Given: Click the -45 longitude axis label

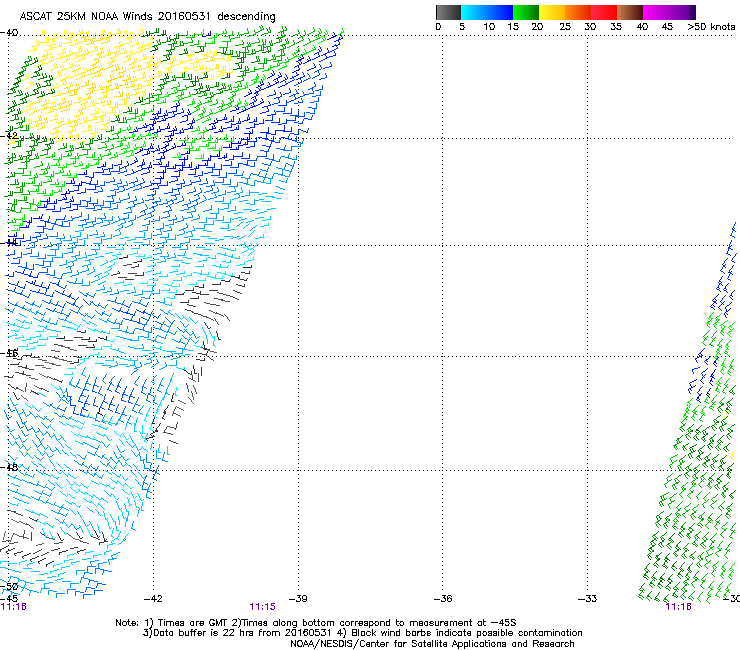Looking at the screenshot, I should coord(9,599).
